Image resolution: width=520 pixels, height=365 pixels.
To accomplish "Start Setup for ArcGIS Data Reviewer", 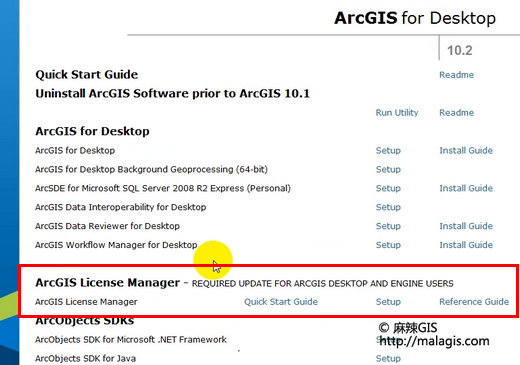I will click(388, 226).
